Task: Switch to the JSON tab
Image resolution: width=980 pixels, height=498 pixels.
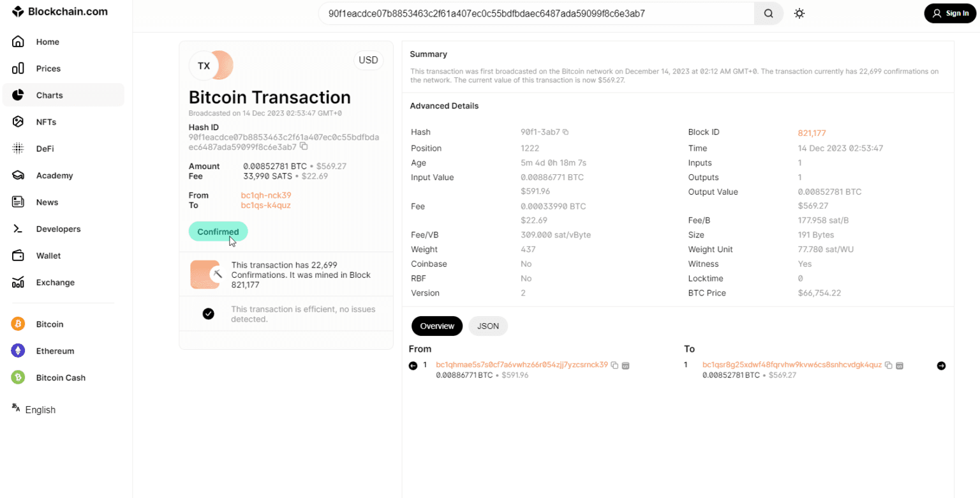Action: coord(488,326)
